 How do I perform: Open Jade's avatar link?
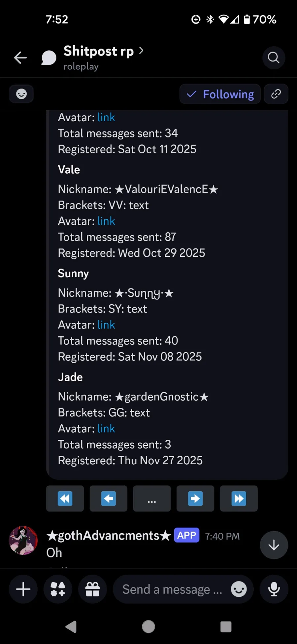(106, 429)
